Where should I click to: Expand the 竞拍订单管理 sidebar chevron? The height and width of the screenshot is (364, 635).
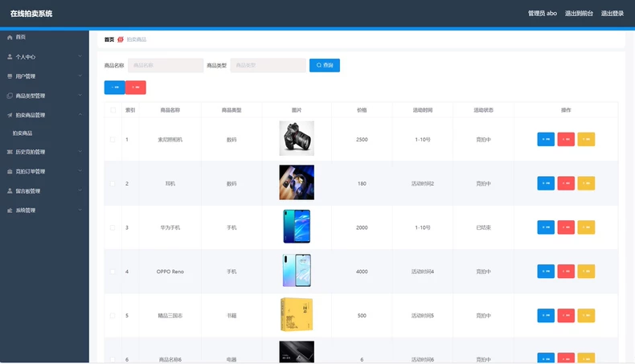tap(80, 171)
